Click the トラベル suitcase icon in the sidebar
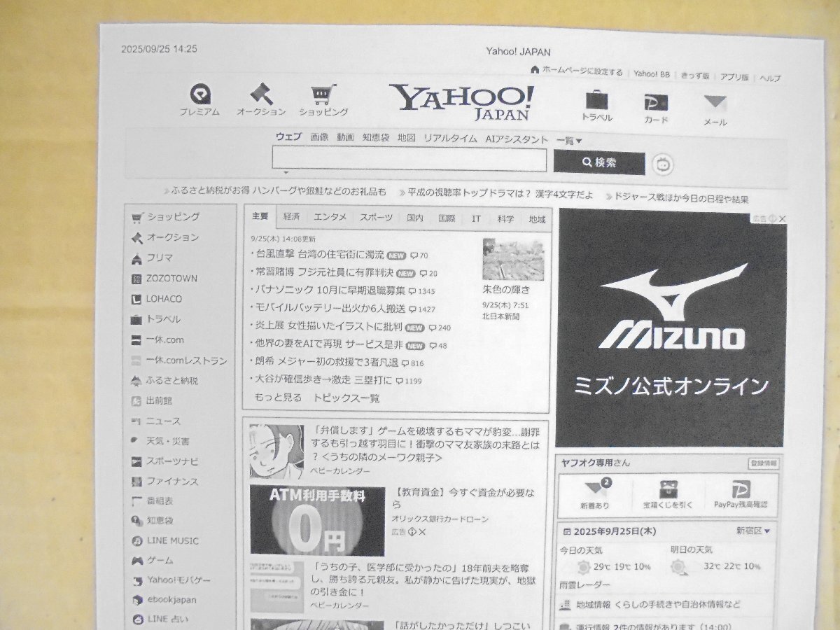840x630 pixels. 137,319
